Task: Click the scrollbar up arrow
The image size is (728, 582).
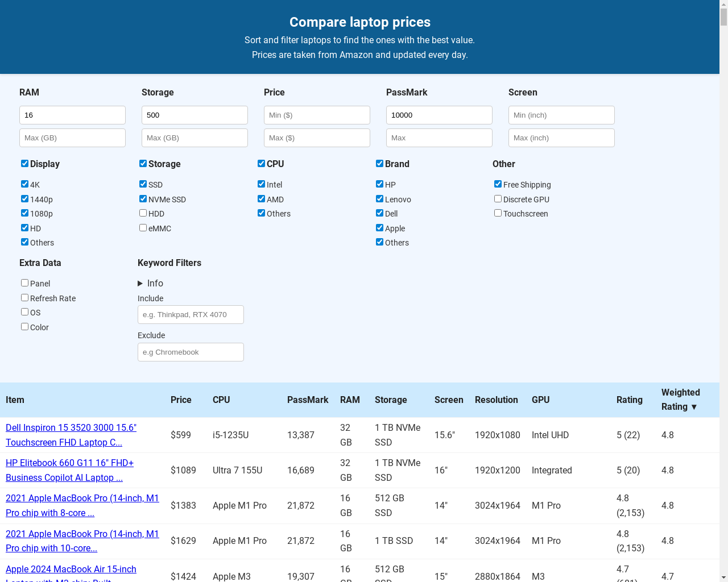Action: 723,3
